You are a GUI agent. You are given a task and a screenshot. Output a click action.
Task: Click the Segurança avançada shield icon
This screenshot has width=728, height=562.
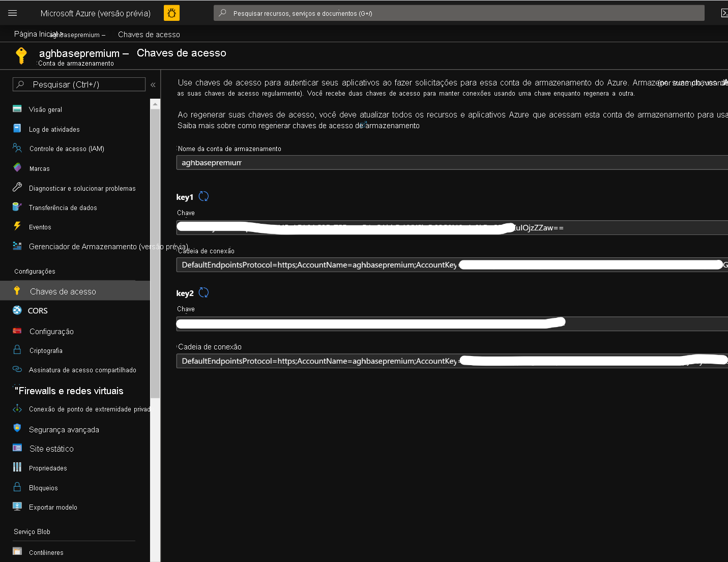[x=17, y=428]
